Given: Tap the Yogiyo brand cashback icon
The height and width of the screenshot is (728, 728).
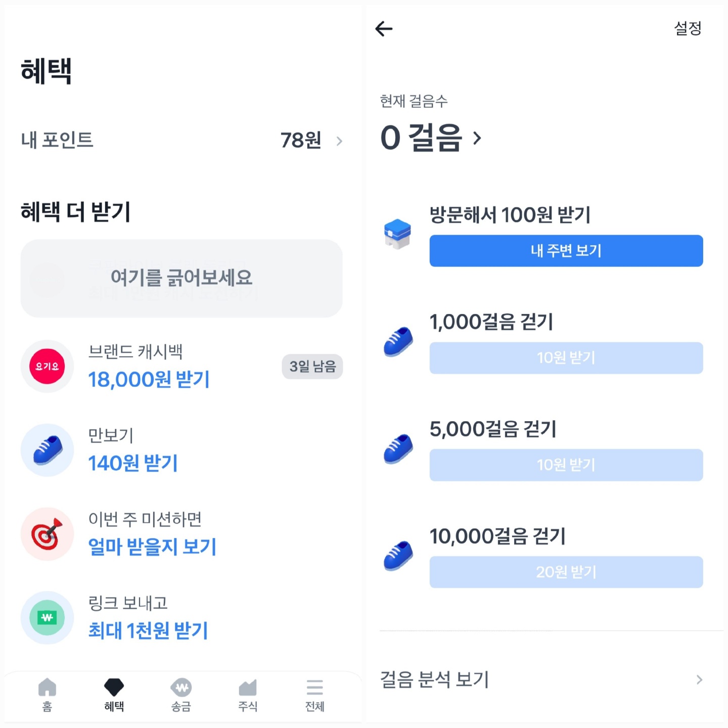Looking at the screenshot, I should pyautogui.click(x=47, y=367).
